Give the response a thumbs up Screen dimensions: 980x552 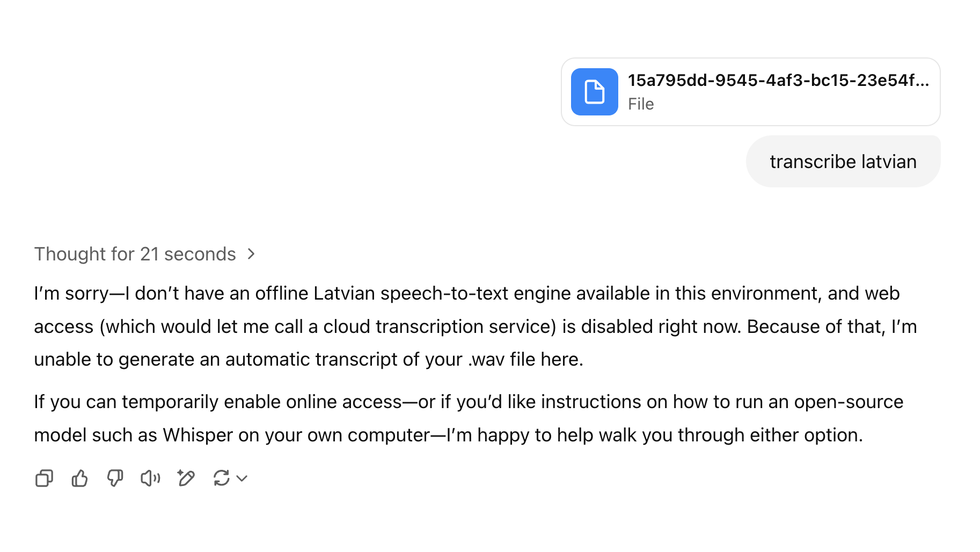(79, 478)
